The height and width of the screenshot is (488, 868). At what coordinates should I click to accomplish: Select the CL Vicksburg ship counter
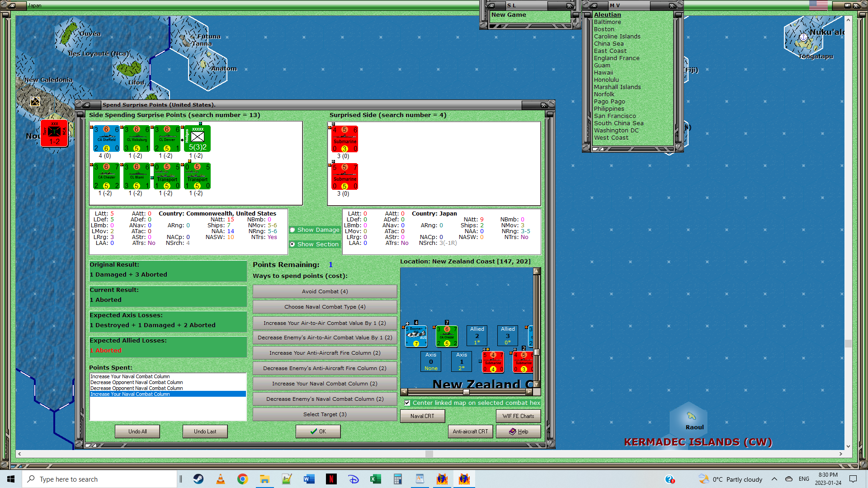137,139
